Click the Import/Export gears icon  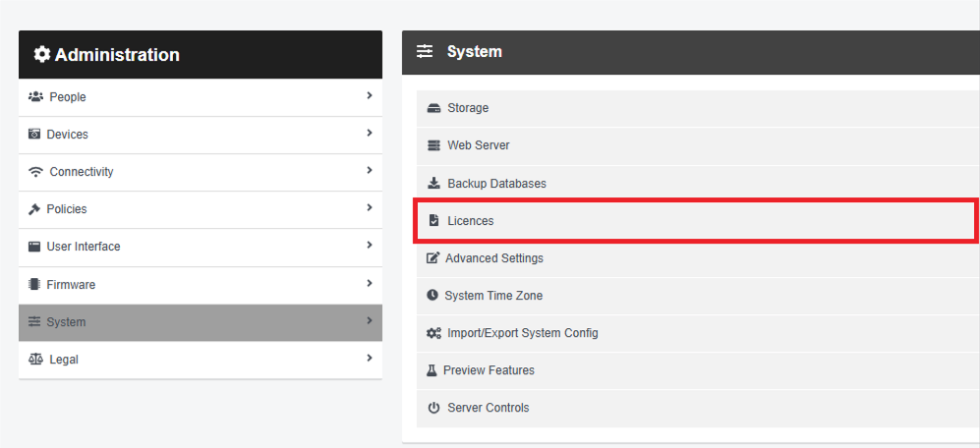tap(433, 333)
